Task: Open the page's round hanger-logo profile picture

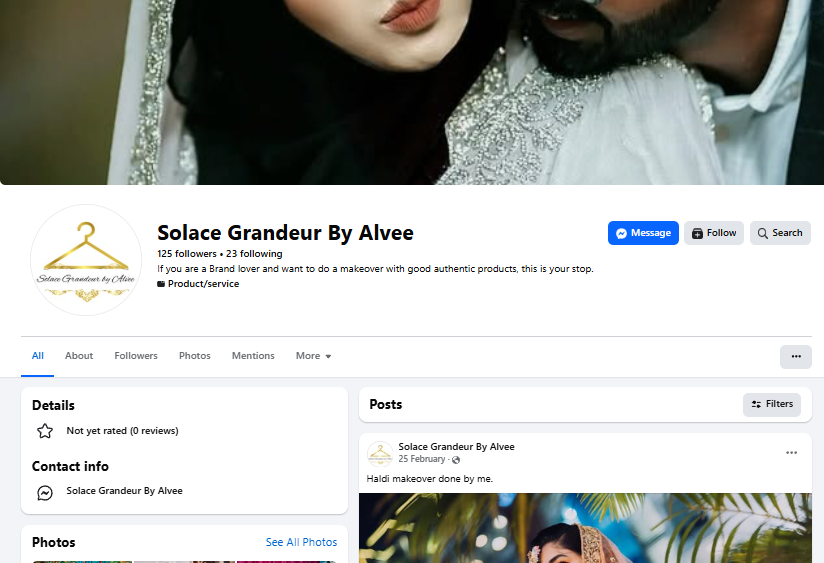Action: 86,260
